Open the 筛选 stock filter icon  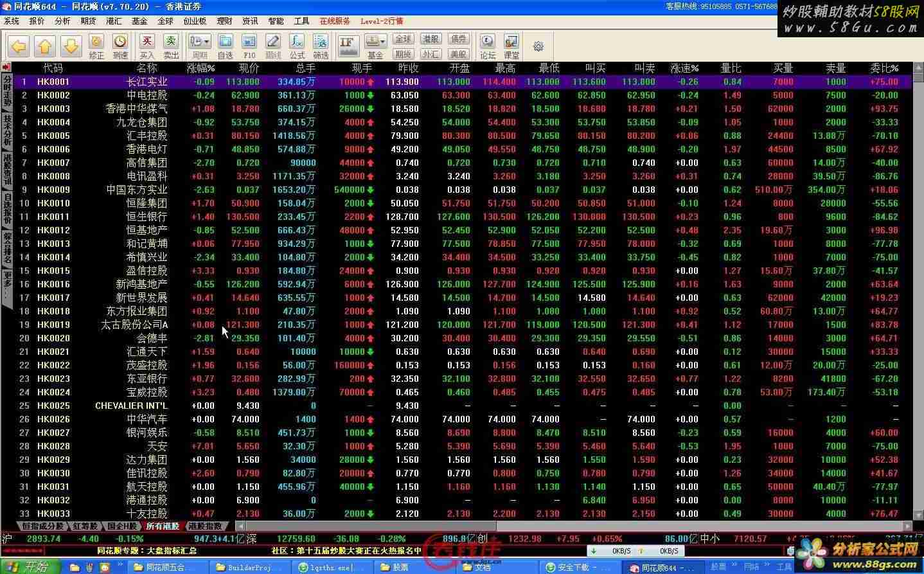[321, 47]
